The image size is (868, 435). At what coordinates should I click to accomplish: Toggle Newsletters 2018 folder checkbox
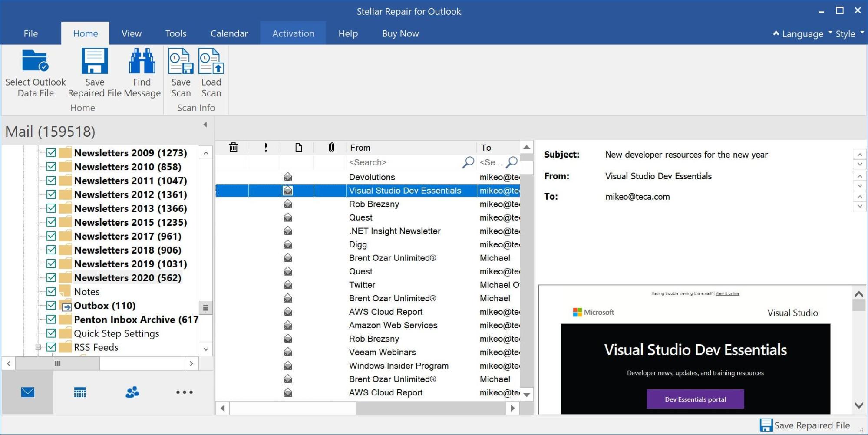click(x=51, y=250)
